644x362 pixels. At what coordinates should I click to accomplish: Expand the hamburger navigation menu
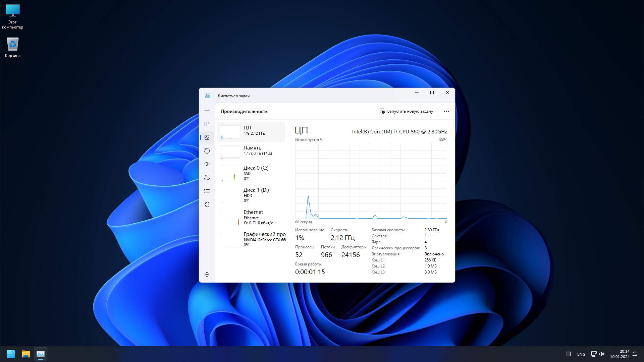pyautogui.click(x=207, y=111)
